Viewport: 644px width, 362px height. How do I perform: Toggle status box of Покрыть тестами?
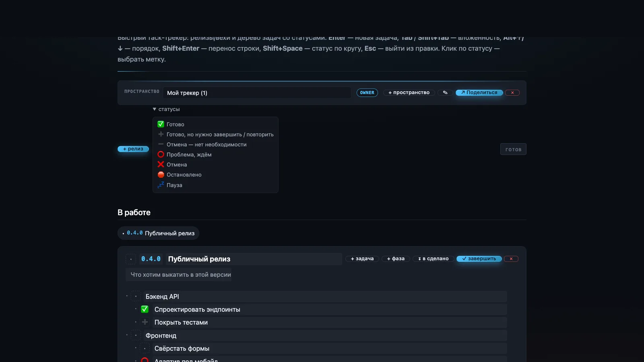[145, 322]
